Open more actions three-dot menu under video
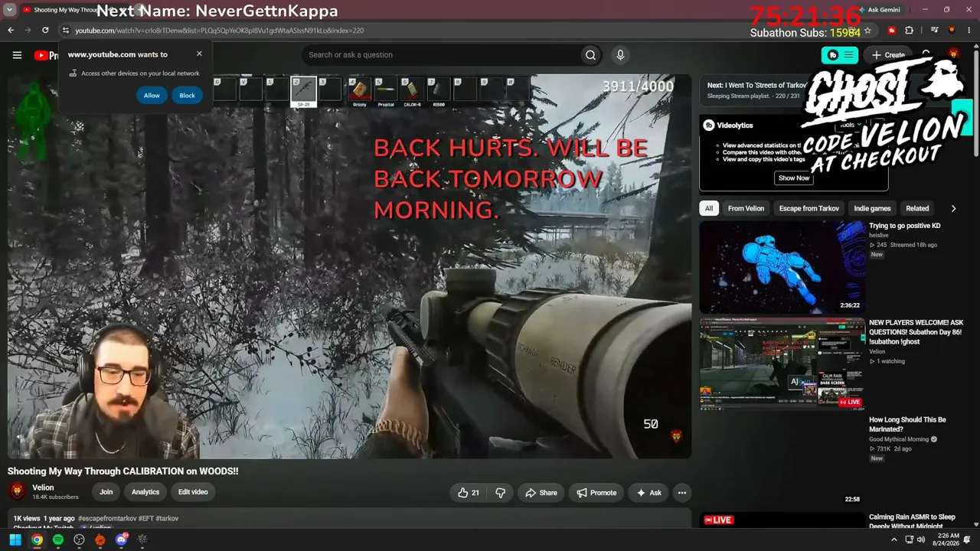The height and width of the screenshot is (551, 980). [x=681, y=493]
